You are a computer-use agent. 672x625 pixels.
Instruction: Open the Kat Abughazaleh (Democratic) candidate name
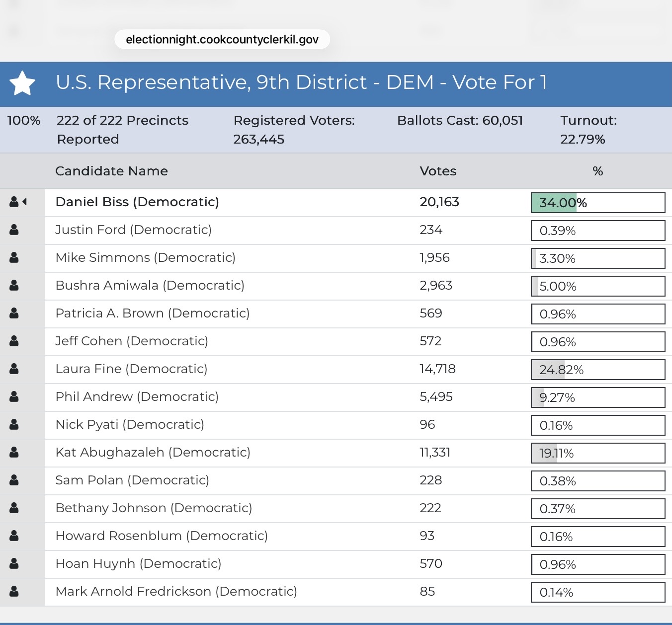coord(153,452)
